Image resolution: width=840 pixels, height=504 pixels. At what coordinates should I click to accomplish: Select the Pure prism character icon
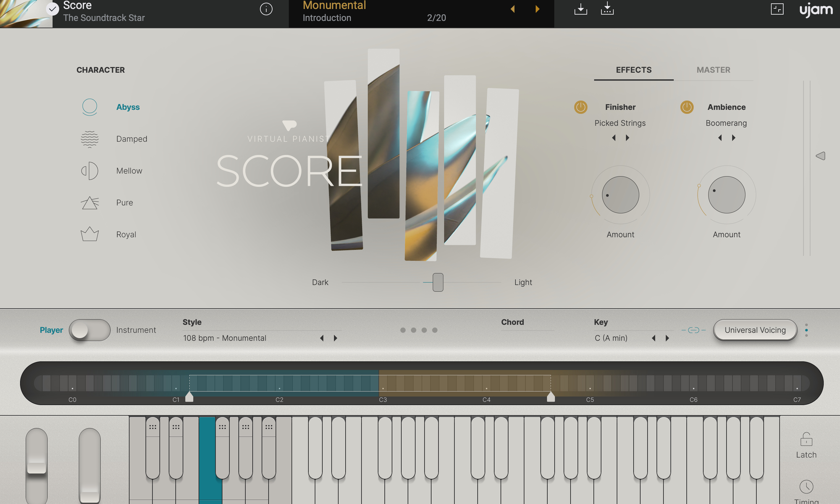89,203
